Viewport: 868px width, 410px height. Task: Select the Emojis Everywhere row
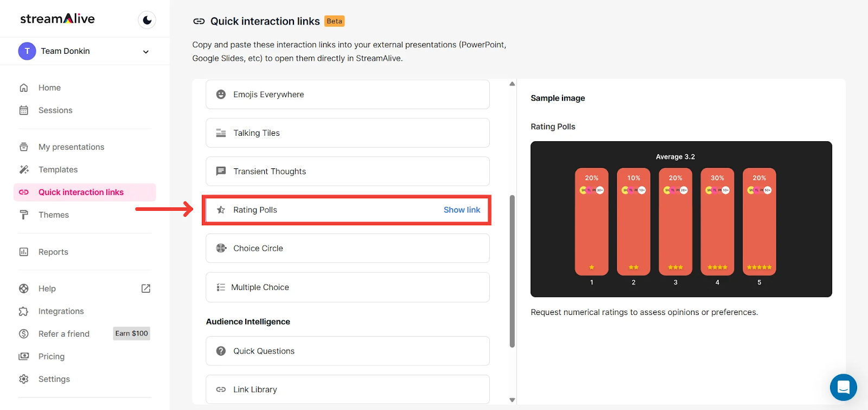[348, 94]
